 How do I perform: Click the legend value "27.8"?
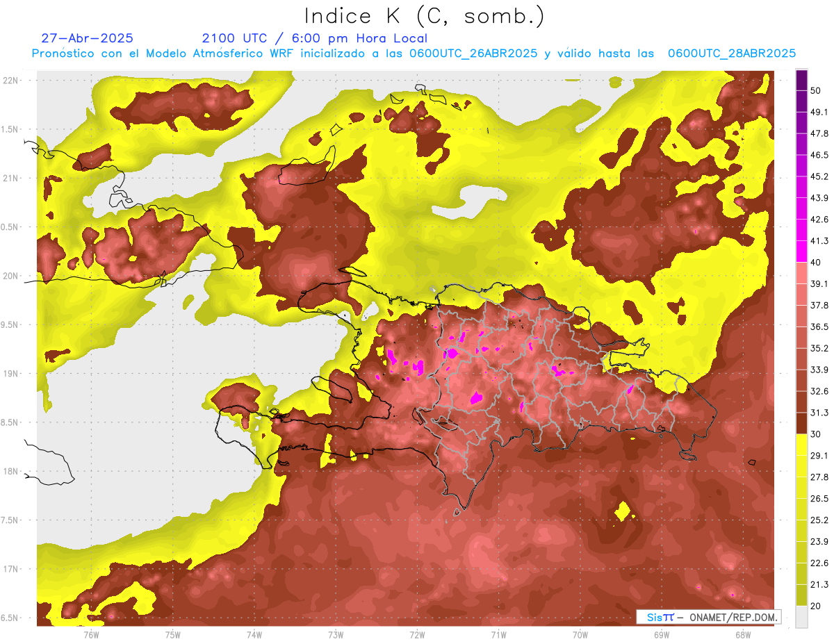(819, 477)
